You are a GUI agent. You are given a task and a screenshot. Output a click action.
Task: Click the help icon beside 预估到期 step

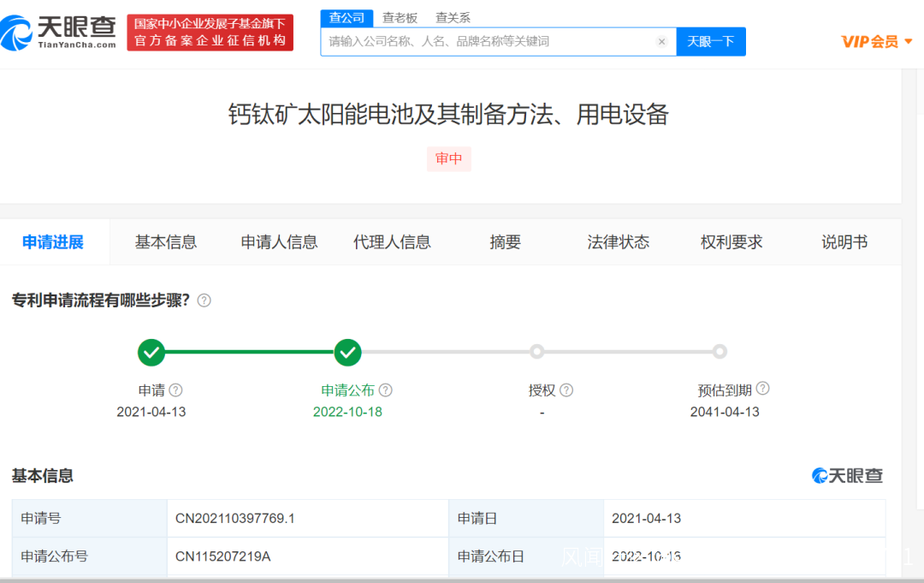(762, 389)
